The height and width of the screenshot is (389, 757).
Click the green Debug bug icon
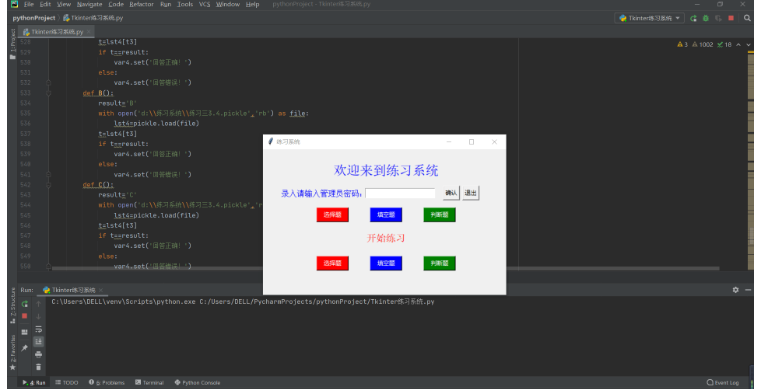[x=706, y=18]
